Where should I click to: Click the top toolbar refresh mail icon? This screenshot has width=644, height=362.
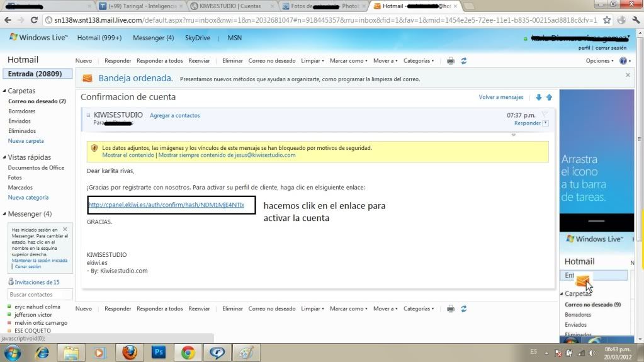[464, 61]
